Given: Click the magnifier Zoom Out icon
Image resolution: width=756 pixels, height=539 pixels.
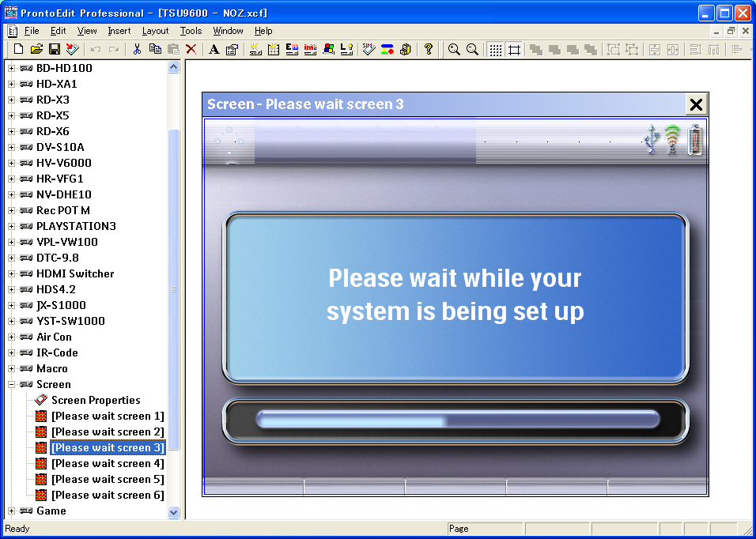Looking at the screenshot, I should click(x=472, y=49).
